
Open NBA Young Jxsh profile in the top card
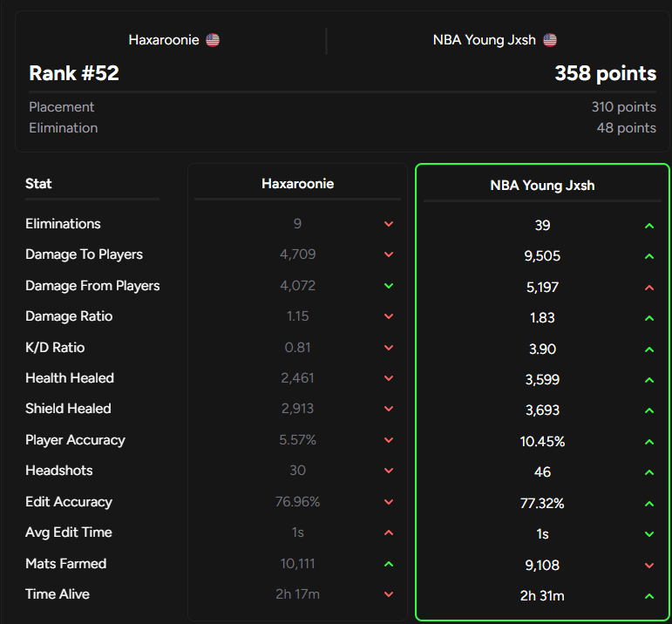[x=485, y=40]
